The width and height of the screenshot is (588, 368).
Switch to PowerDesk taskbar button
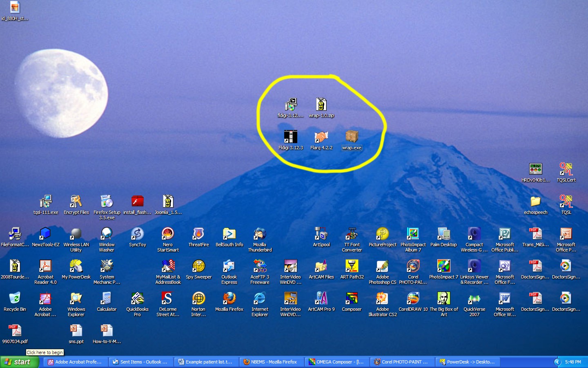pyautogui.click(x=468, y=362)
